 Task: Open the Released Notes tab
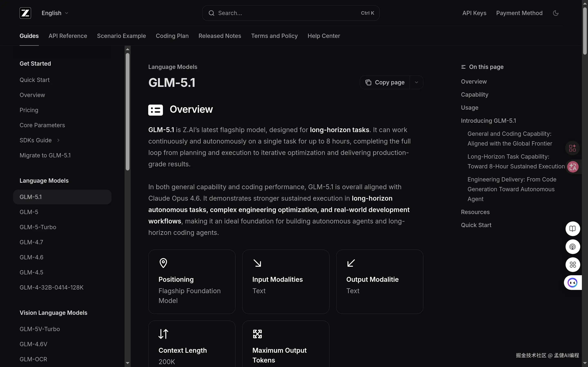coord(219,36)
